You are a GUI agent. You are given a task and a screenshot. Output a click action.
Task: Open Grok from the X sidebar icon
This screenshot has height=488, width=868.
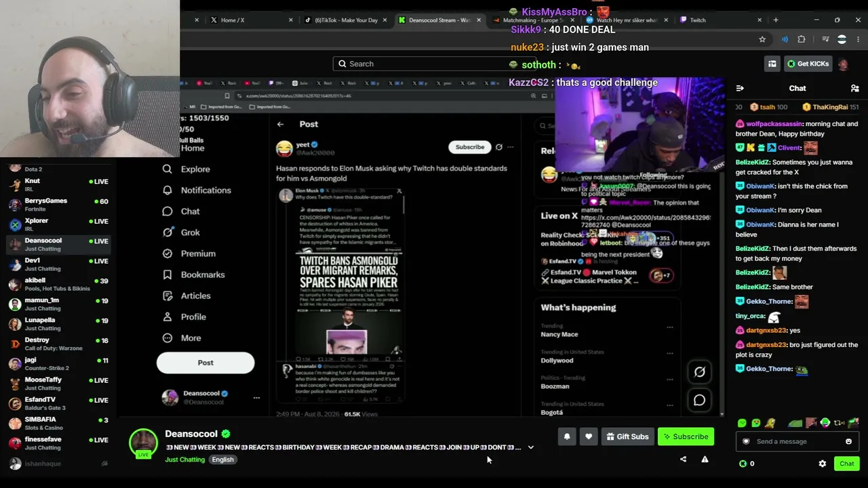167,232
